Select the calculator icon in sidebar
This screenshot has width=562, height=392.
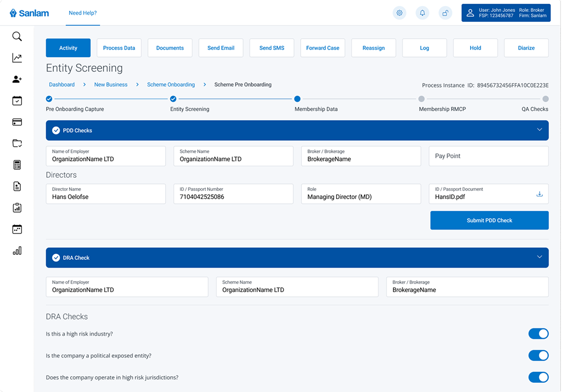[x=17, y=165]
